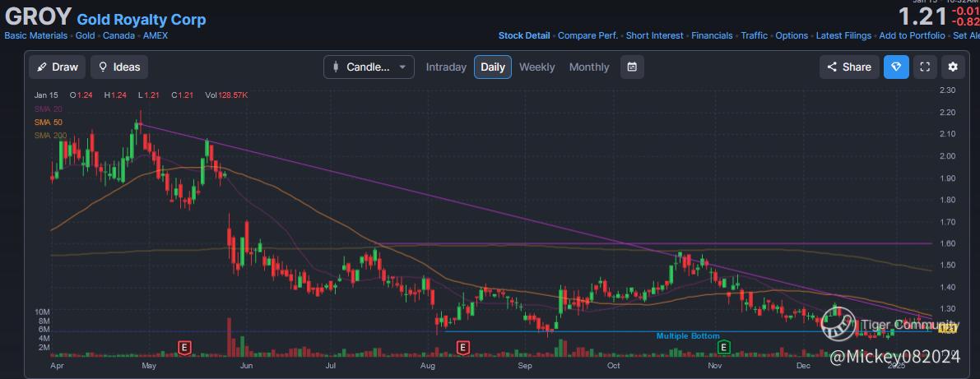Expand the Candle chart type dropdown
This screenshot has width=980, height=379.
point(369,67)
